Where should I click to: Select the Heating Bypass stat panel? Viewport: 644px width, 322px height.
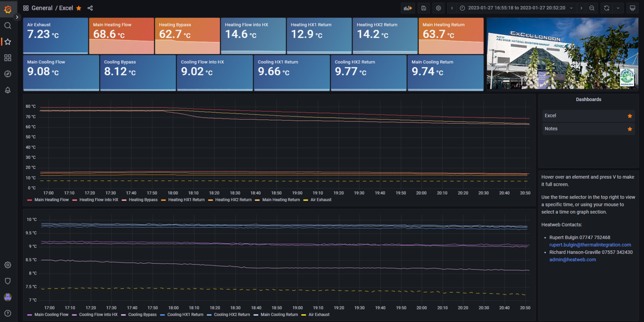coord(187,36)
